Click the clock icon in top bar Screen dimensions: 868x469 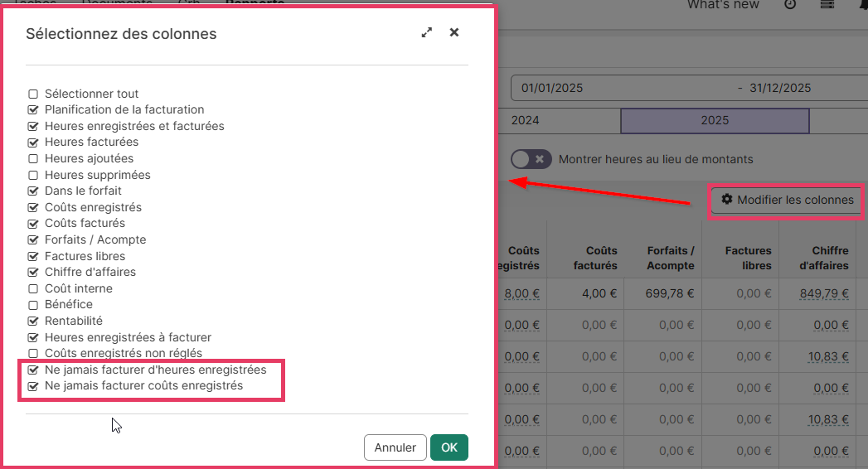click(790, 5)
